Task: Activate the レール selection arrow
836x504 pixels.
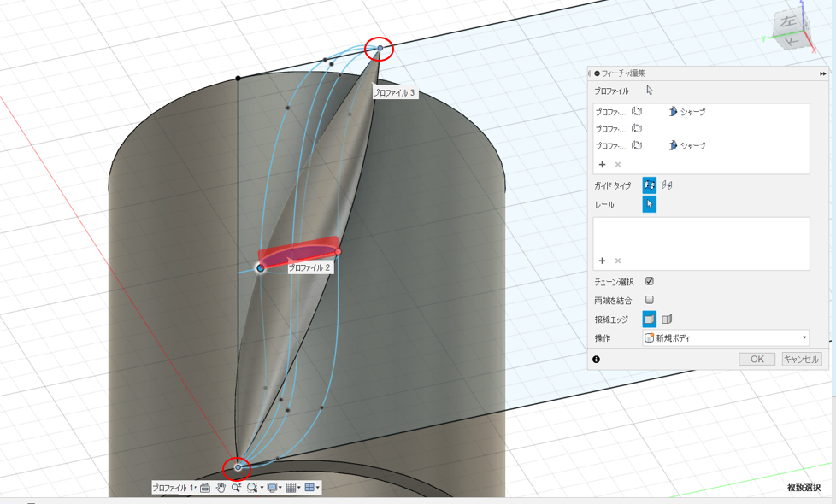Action: click(650, 204)
